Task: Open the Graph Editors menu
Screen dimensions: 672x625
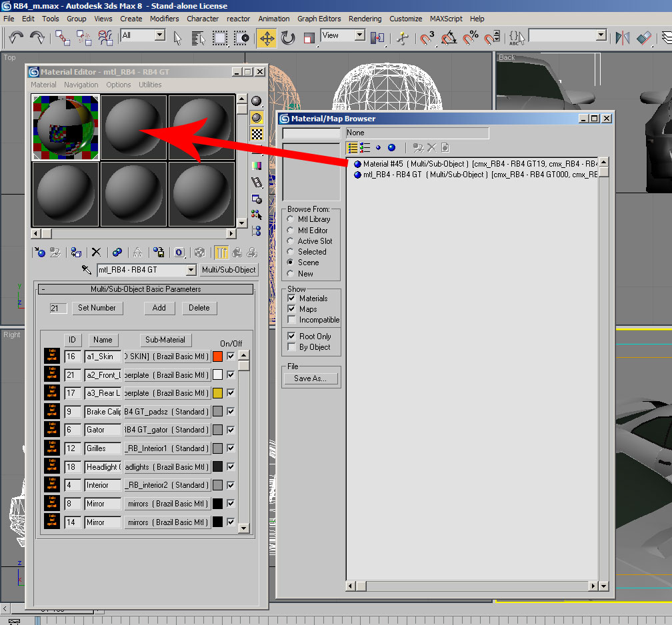Action: (319, 19)
